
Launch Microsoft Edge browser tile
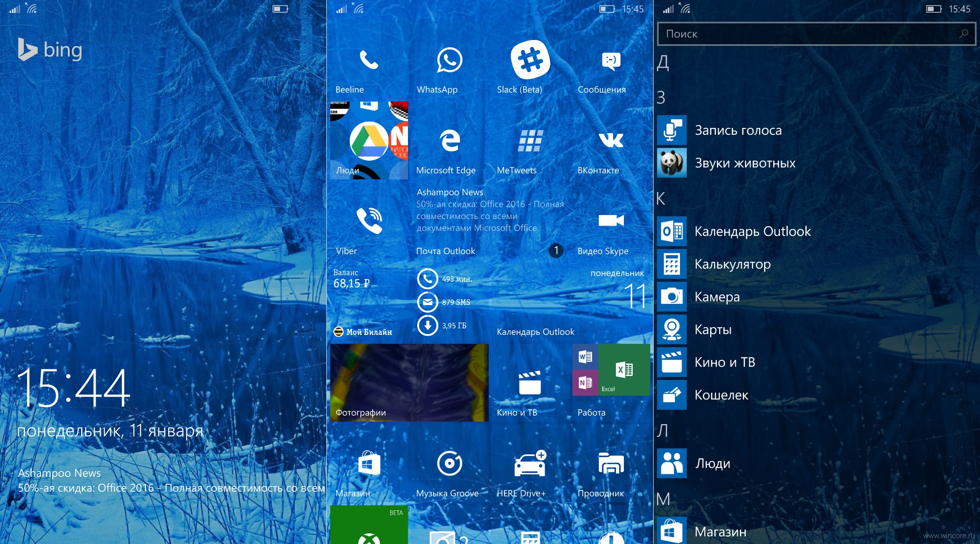pos(450,140)
